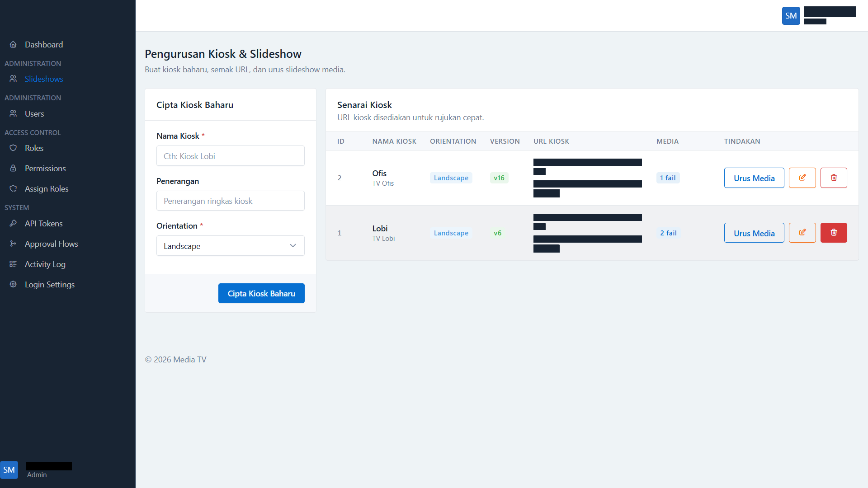The image size is (868, 488).
Task: Click the Roles shield icon
Action: click(x=13, y=148)
